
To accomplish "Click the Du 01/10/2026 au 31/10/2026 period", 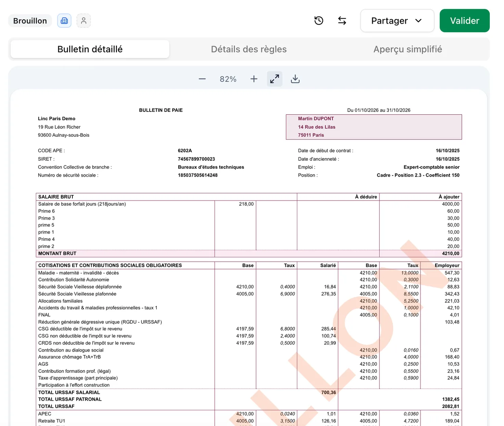I will pos(379,110).
